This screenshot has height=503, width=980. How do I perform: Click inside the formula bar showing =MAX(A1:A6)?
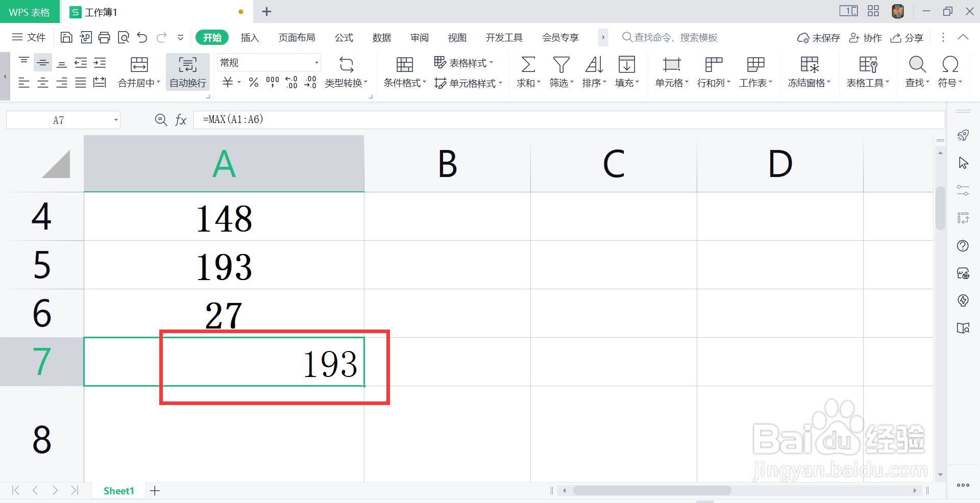(x=306, y=119)
